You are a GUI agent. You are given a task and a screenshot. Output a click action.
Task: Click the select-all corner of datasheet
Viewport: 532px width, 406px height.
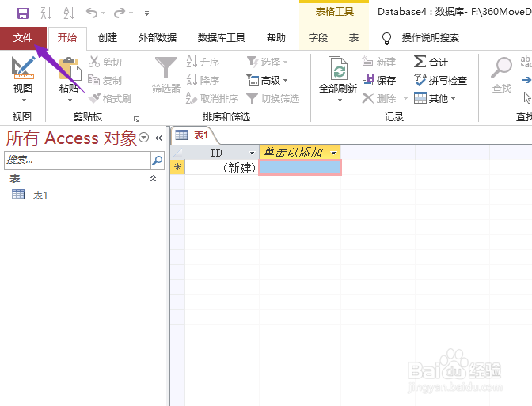click(x=178, y=153)
